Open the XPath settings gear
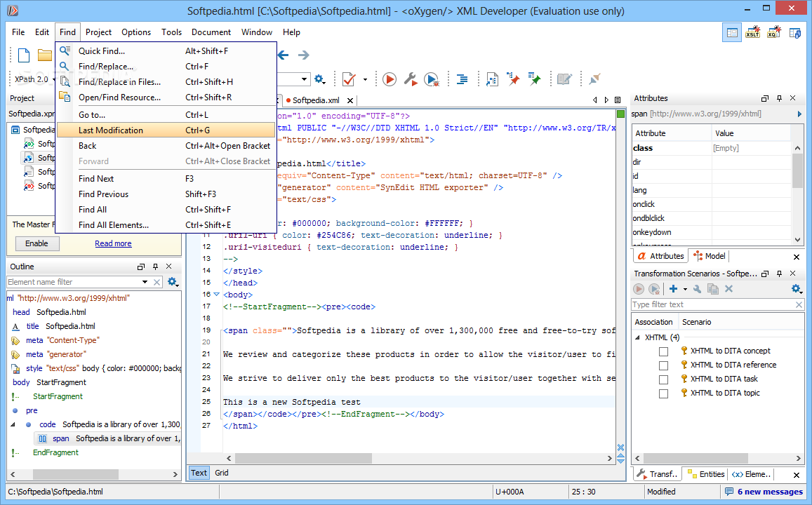The image size is (812, 505). 319,79
